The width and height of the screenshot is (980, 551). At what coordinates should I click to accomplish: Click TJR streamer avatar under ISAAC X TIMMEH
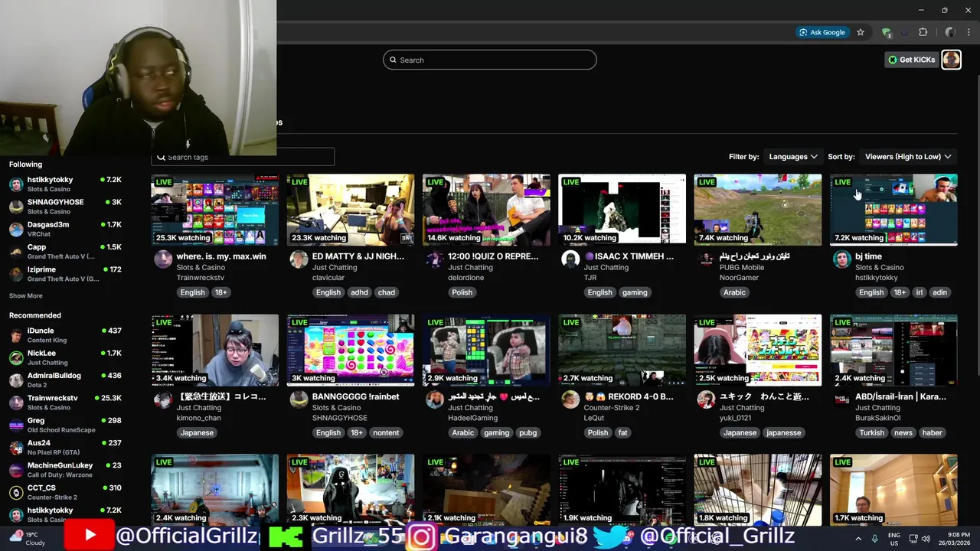(570, 259)
